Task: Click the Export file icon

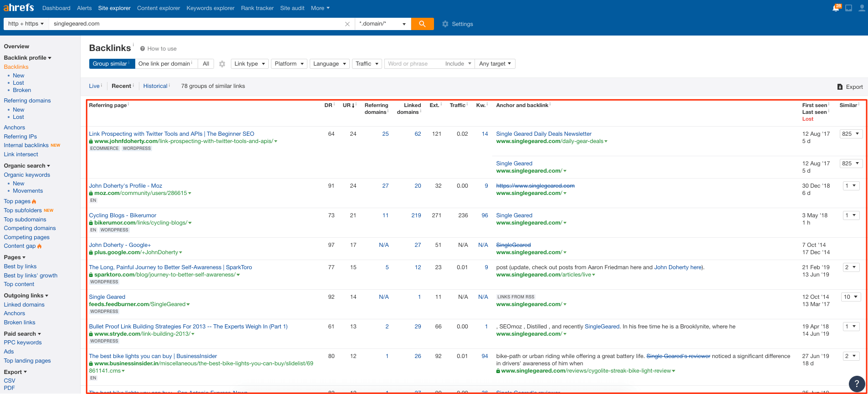Action: coord(840,87)
